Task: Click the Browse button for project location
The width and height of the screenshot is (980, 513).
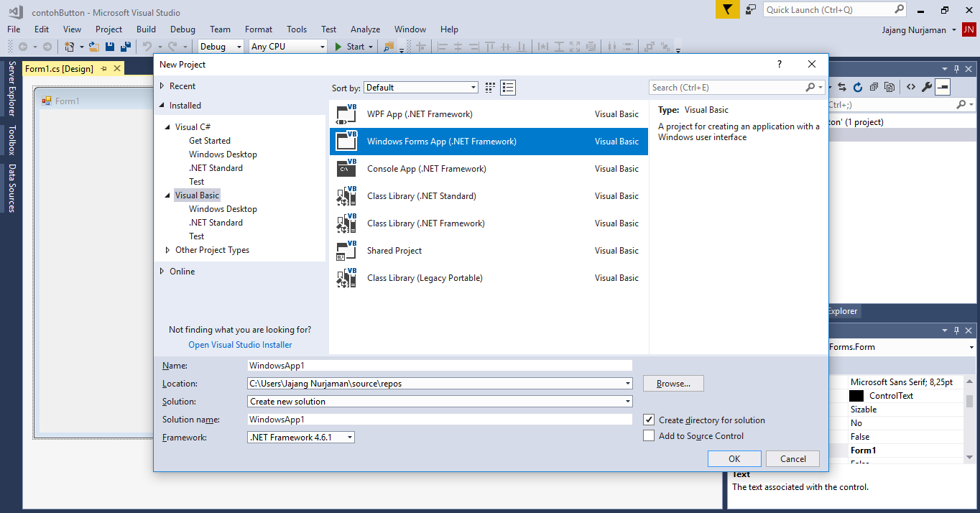Action: point(672,383)
